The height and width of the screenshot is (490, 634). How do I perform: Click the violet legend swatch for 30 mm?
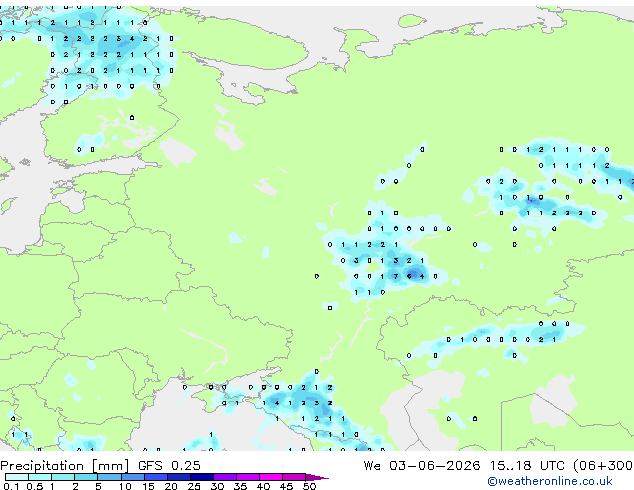pyautogui.click(x=225, y=477)
